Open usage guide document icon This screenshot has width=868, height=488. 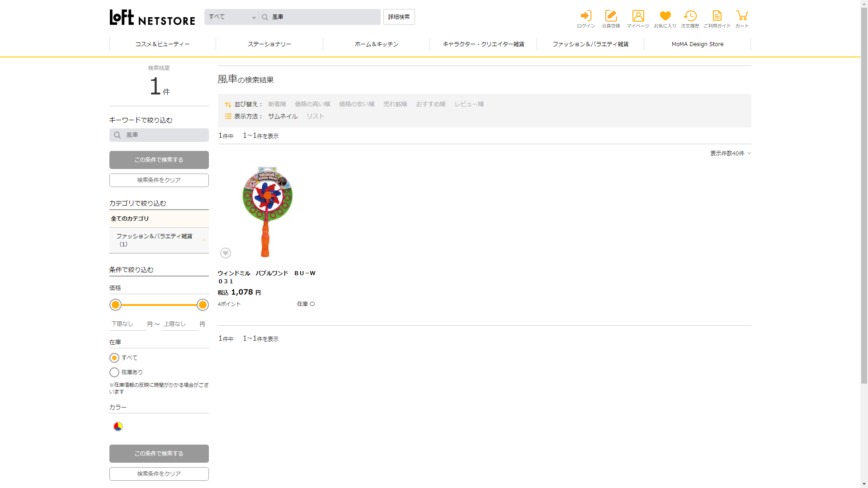717,16
